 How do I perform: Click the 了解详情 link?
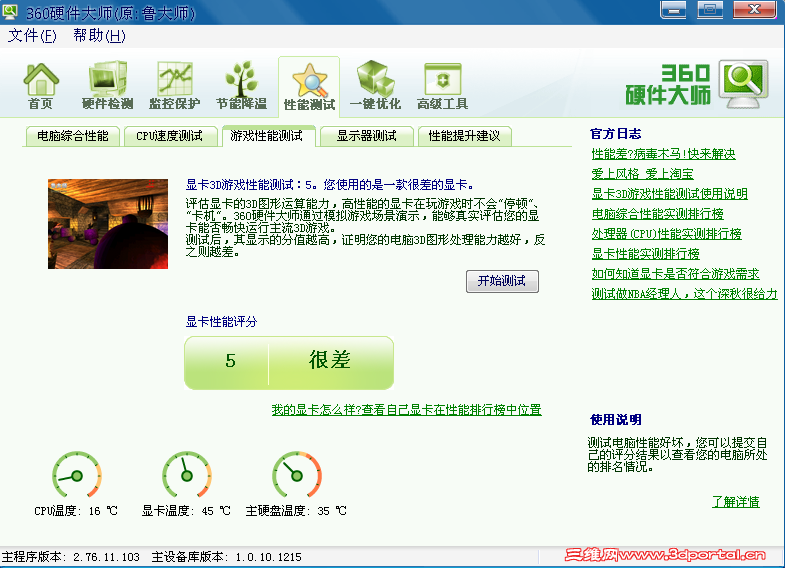pos(735,502)
